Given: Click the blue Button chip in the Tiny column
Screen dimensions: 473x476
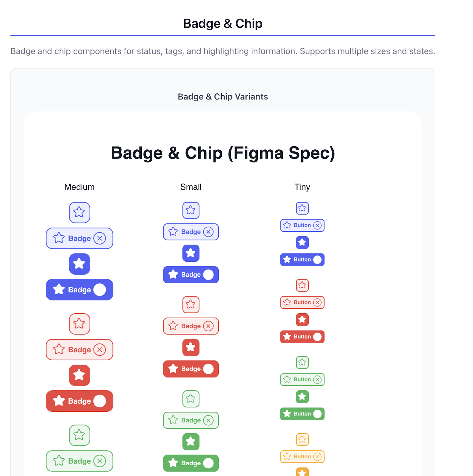Looking at the screenshot, I should (302, 225).
